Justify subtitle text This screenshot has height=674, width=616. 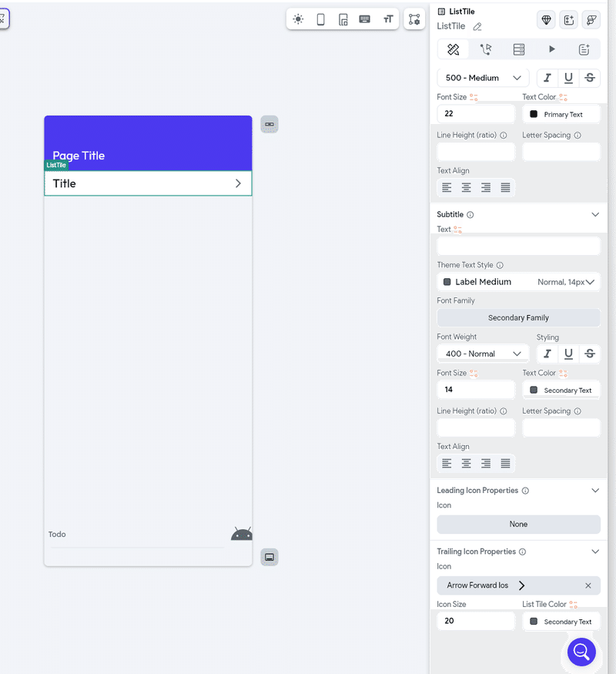coord(505,464)
